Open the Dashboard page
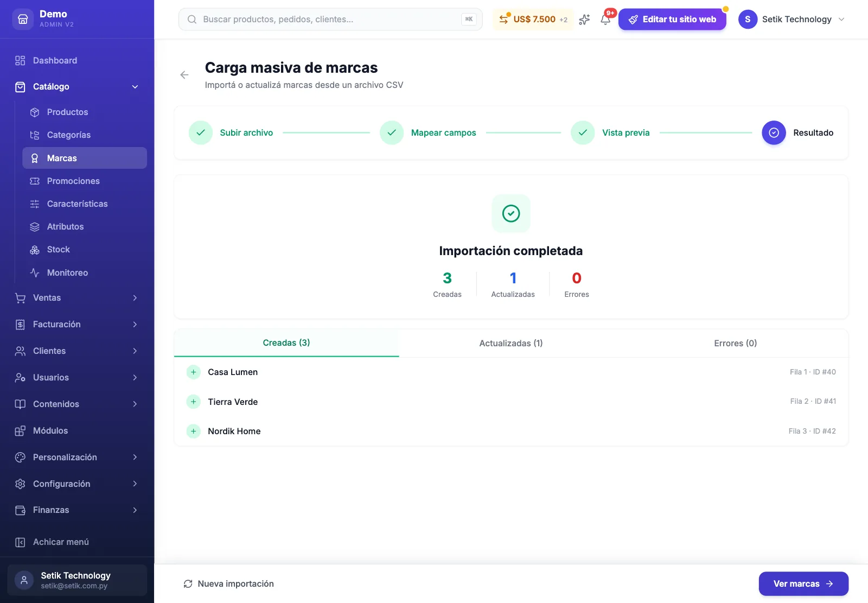868x603 pixels. (77, 60)
